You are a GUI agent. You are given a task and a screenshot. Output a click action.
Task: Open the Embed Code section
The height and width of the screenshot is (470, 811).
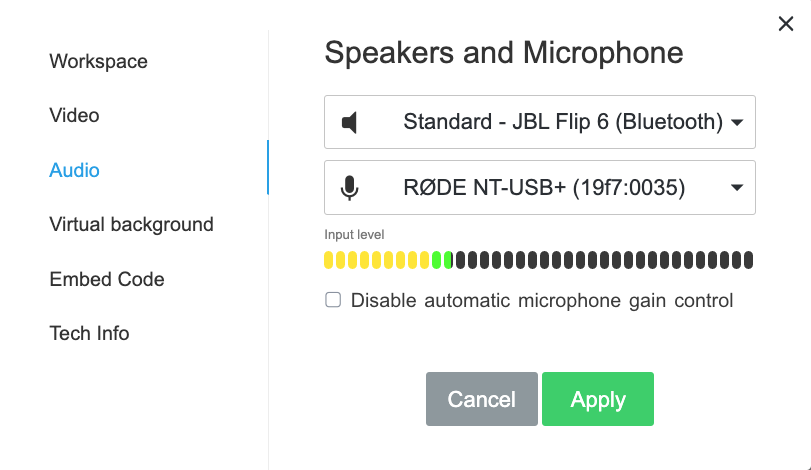click(x=106, y=279)
